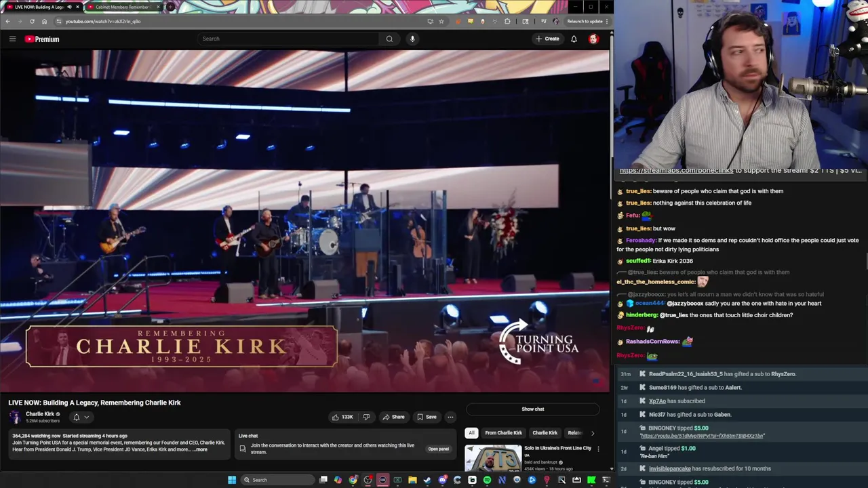Like the video with thumbs up
The height and width of the screenshot is (488, 868).
(342, 417)
